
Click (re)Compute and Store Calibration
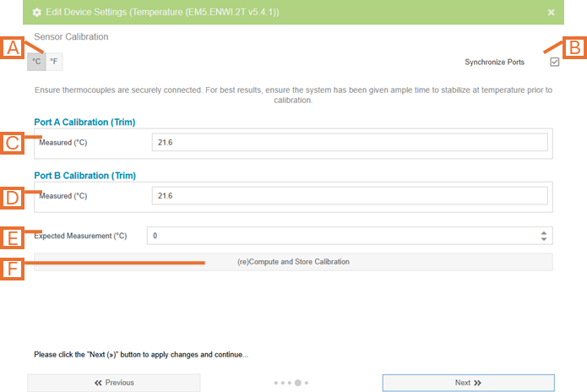coord(293,262)
